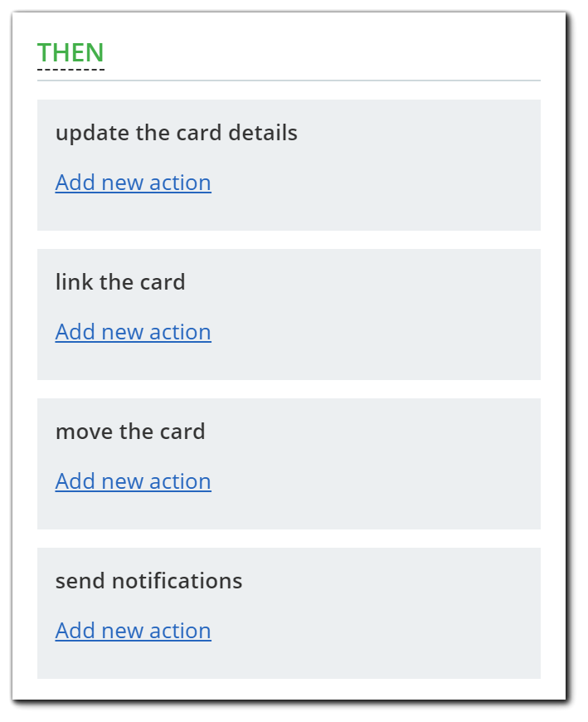This screenshot has height=722, width=588.
Task: Click the gap between link and move panels
Action: click(x=289, y=389)
